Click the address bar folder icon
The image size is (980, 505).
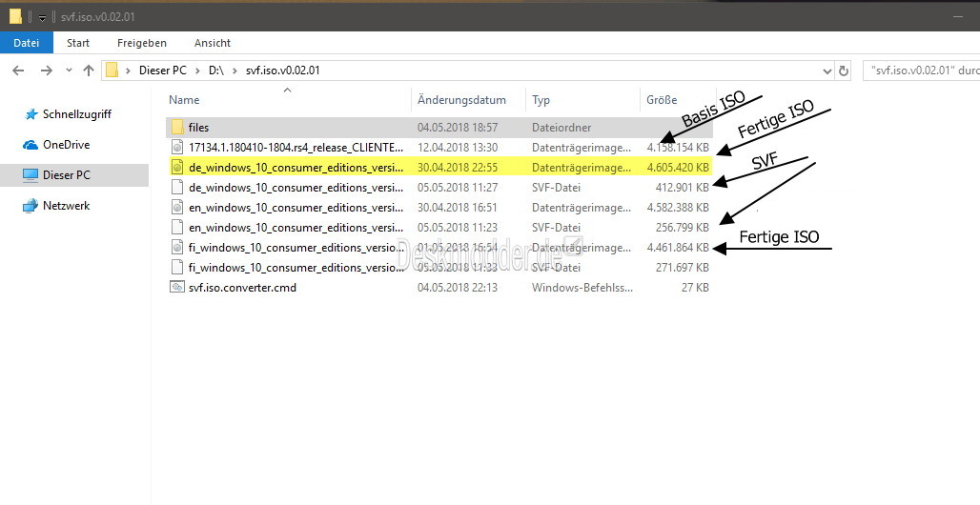click(112, 70)
